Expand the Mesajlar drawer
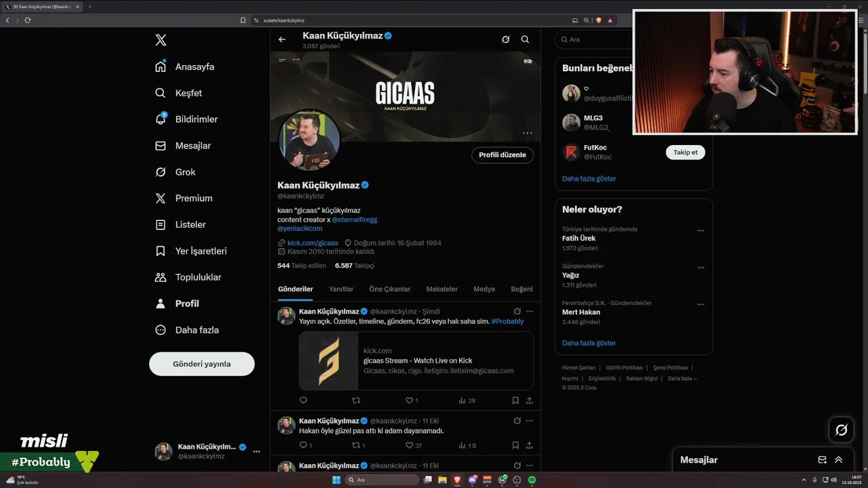Image resolution: width=868 pixels, height=488 pixels. (x=839, y=460)
